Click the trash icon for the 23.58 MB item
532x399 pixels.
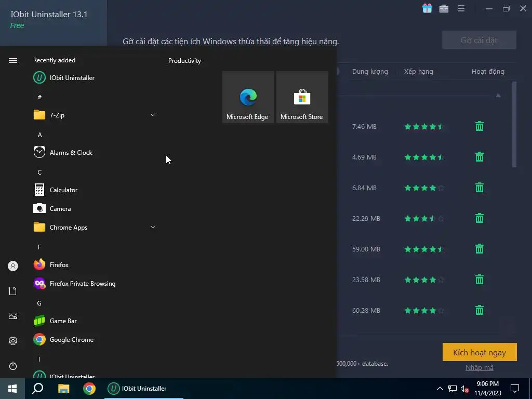pyautogui.click(x=480, y=280)
